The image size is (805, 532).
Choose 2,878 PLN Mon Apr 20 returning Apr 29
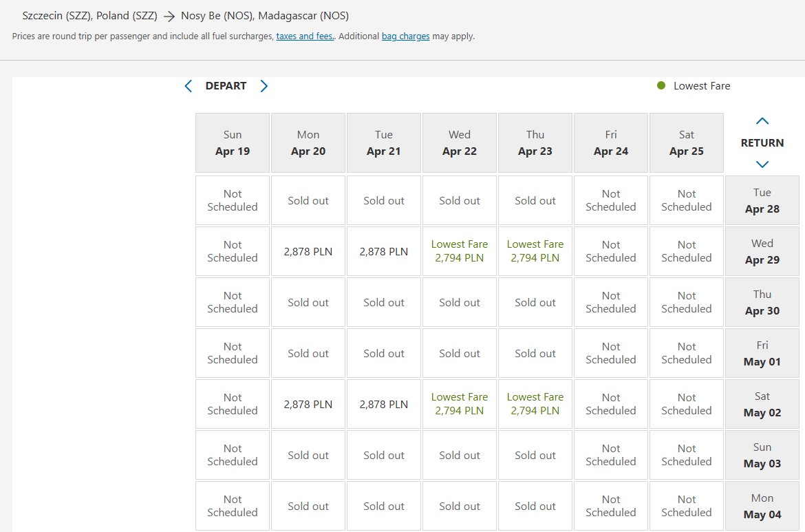point(308,251)
